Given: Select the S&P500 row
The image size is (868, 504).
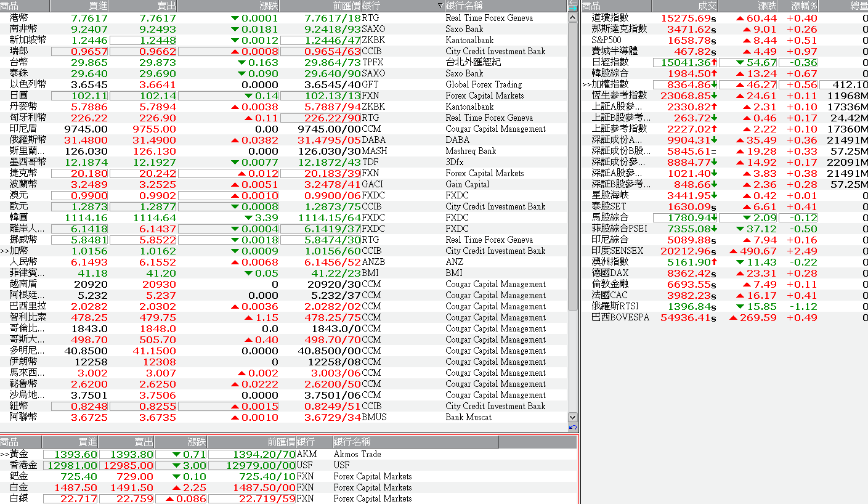Looking at the screenshot, I should [725, 40].
